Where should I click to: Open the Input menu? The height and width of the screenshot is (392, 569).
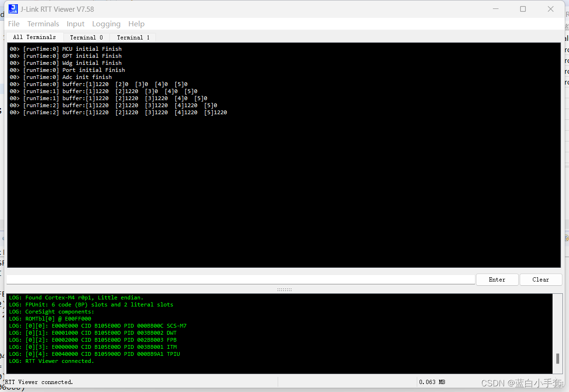[x=76, y=24]
